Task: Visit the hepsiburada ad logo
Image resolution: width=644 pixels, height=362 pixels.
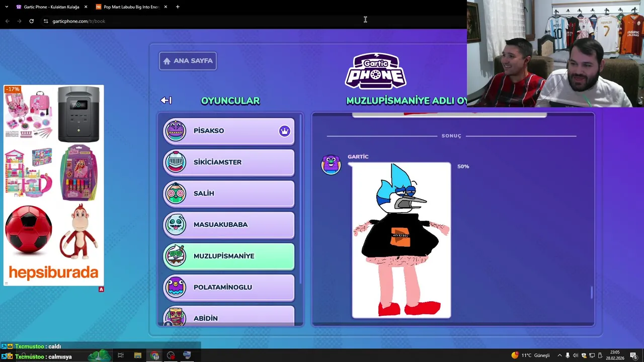Action: (53, 273)
